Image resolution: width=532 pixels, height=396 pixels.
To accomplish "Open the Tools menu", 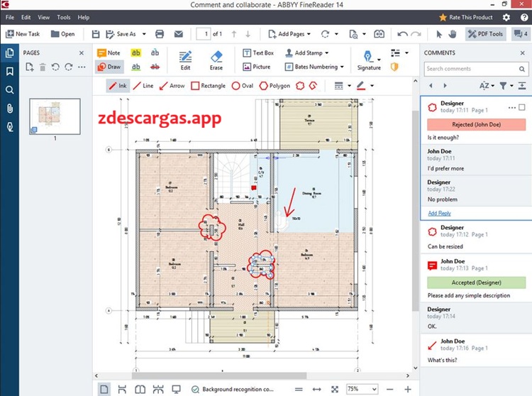I will tap(63, 17).
